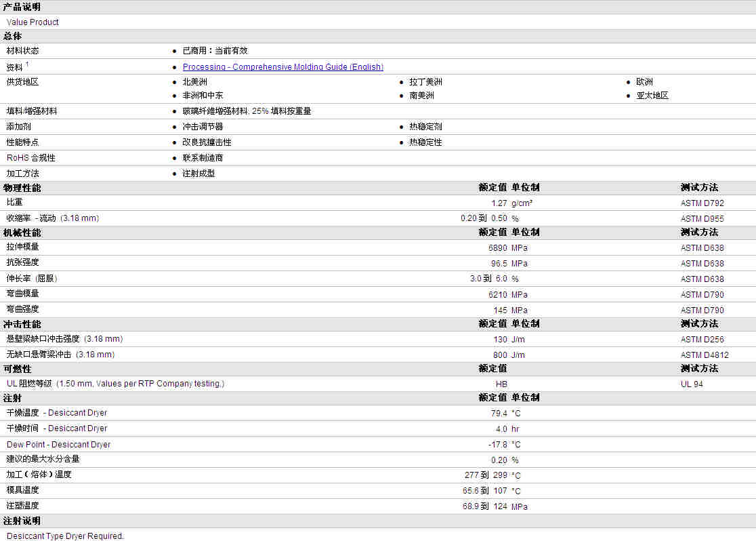Screen dimensions: 756x541
Task: Click the '联系制造商' RoHS value
Action: (x=203, y=158)
